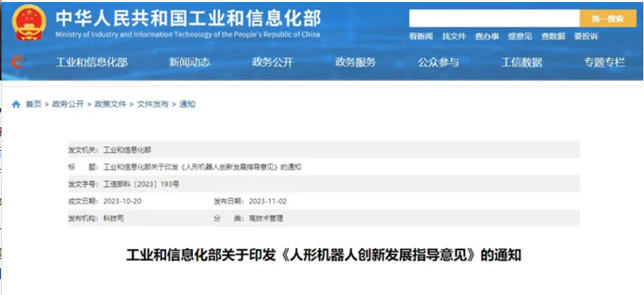
Task: Open the 工业和信息化部 nav menu
Action: [91, 62]
